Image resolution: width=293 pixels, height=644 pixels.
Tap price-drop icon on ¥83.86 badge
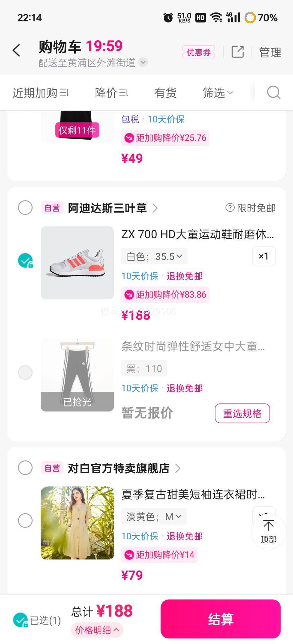(x=129, y=295)
